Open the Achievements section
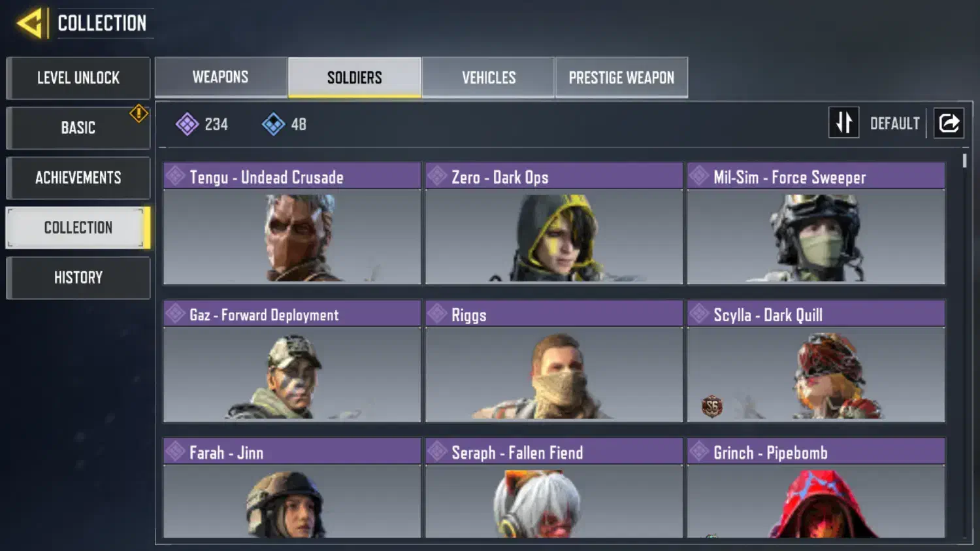This screenshot has width=980, height=551. 78,178
